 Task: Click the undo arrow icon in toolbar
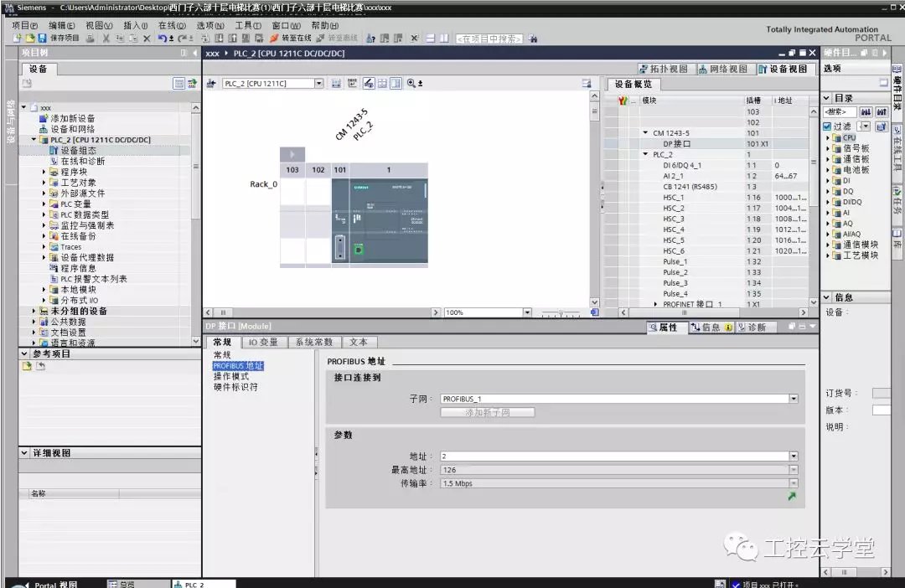click(x=162, y=39)
